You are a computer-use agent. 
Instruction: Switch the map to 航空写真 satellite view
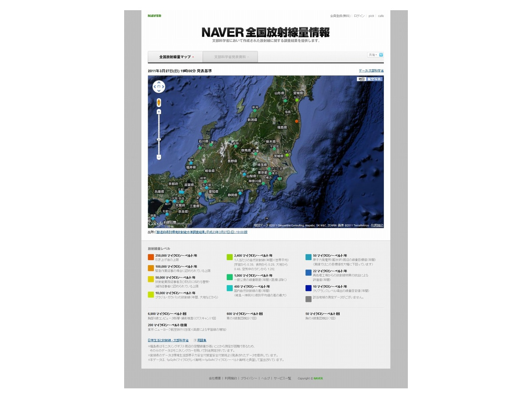click(374, 79)
